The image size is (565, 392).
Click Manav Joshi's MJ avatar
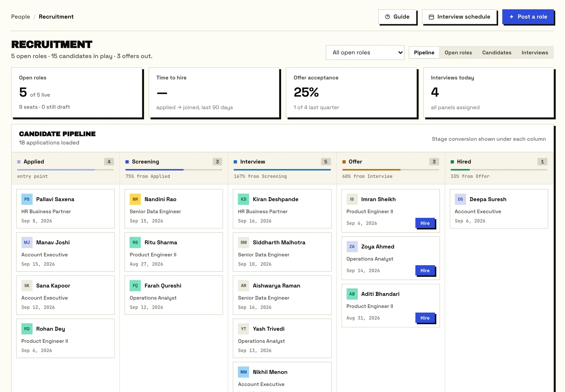[x=27, y=242]
